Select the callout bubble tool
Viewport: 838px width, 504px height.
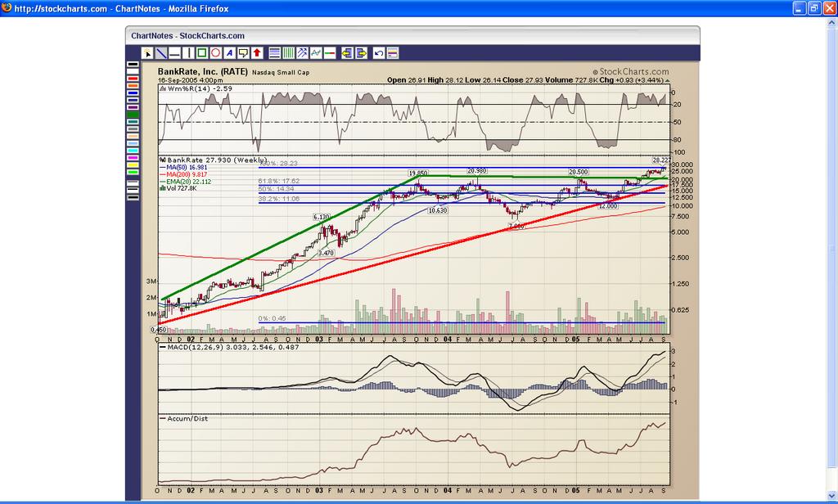[244, 53]
